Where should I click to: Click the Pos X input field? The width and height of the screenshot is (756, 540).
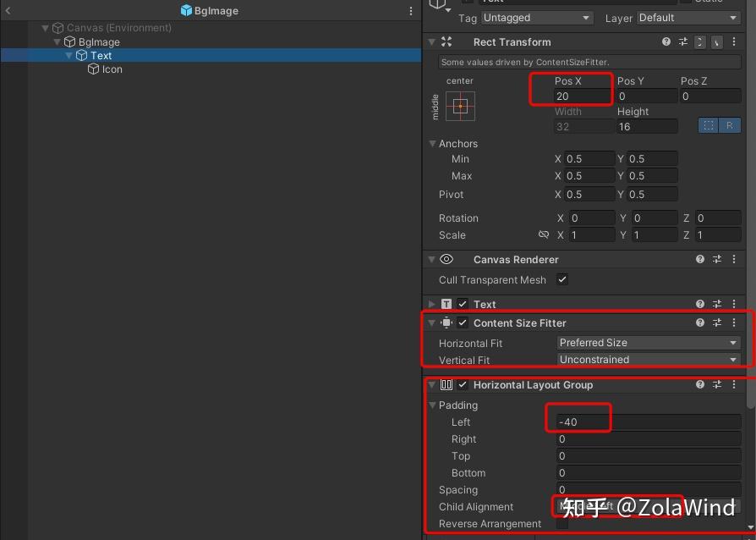point(583,96)
